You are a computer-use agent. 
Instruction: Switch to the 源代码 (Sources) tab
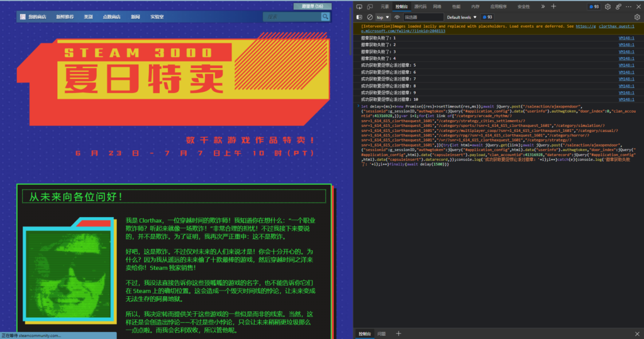coord(420,6)
